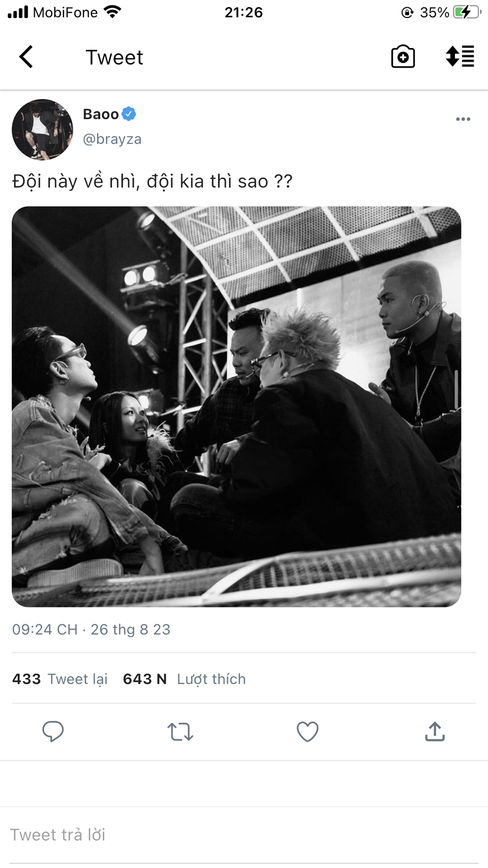Focus the Tweet trả lời field
The height and width of the screenshot is (868, 488).
pyautogui.click(x=244, y=835)
